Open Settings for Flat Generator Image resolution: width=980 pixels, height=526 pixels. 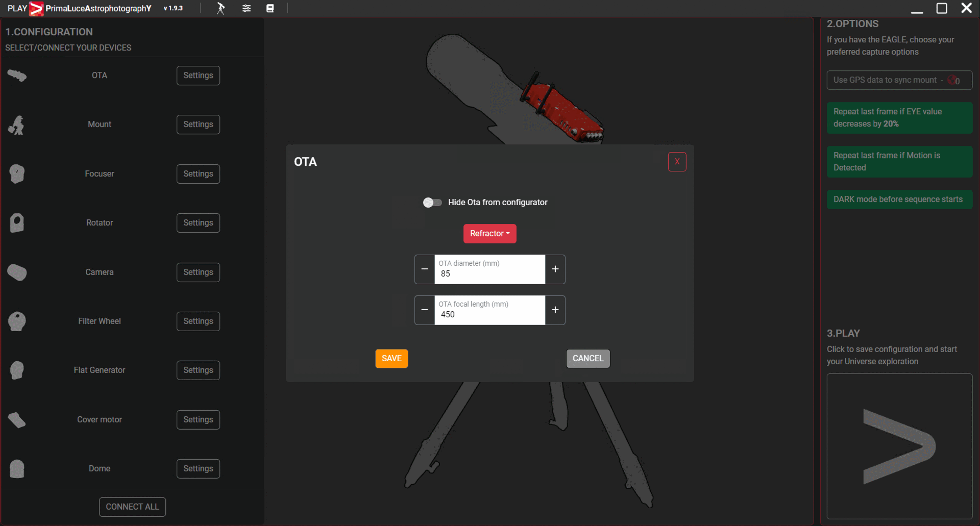tap(198, 370)
